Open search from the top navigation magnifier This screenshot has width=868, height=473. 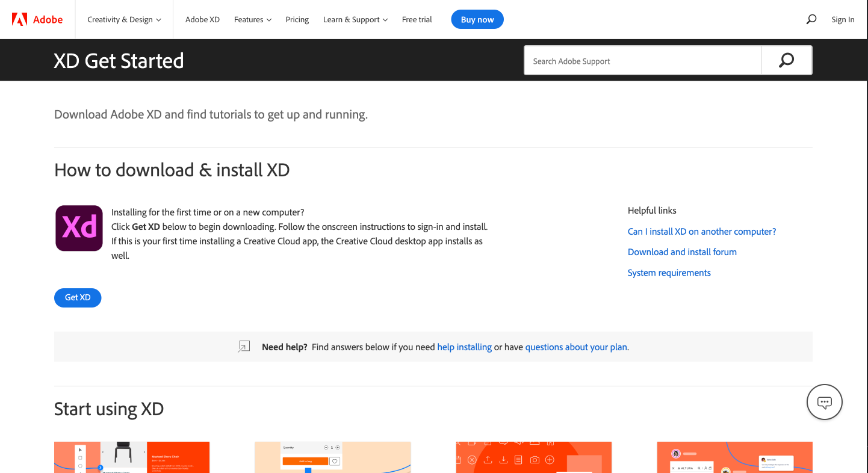[811, 19]
